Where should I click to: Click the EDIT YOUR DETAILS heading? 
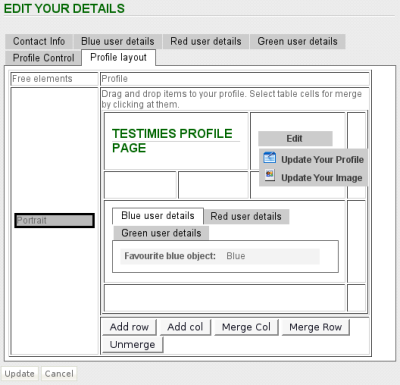64,8
